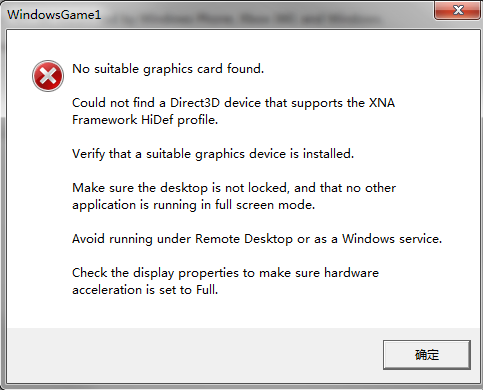Click the gray footer area beside 确定

pyautogui.click(x=193, y=355)
